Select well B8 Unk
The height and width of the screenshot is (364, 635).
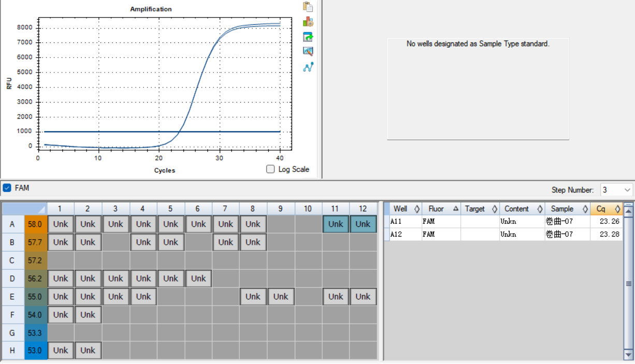click(x=253, y=242)
